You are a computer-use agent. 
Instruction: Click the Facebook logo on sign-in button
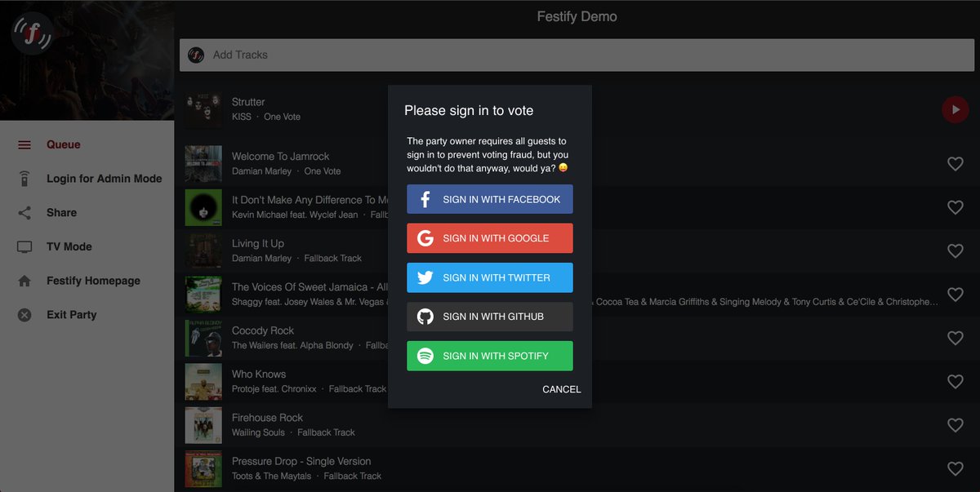click(425, 199)
